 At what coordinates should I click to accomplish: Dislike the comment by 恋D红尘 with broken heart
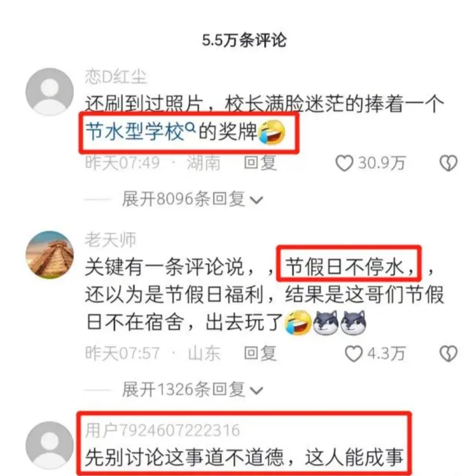point(448,163)
